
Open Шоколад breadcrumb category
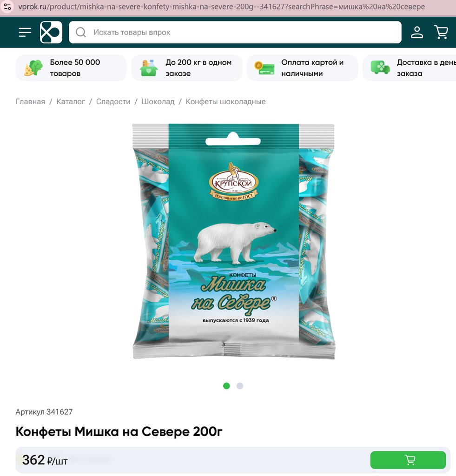[x=158, y=102]
